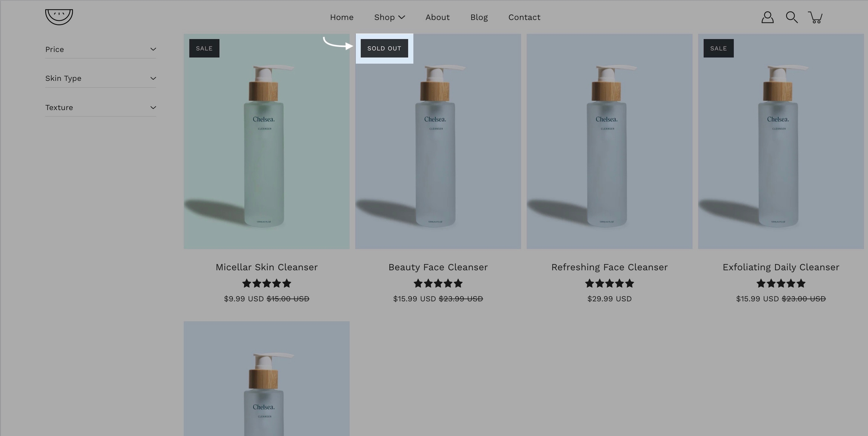Click the watermelon store logo

(x=59, y=17)
